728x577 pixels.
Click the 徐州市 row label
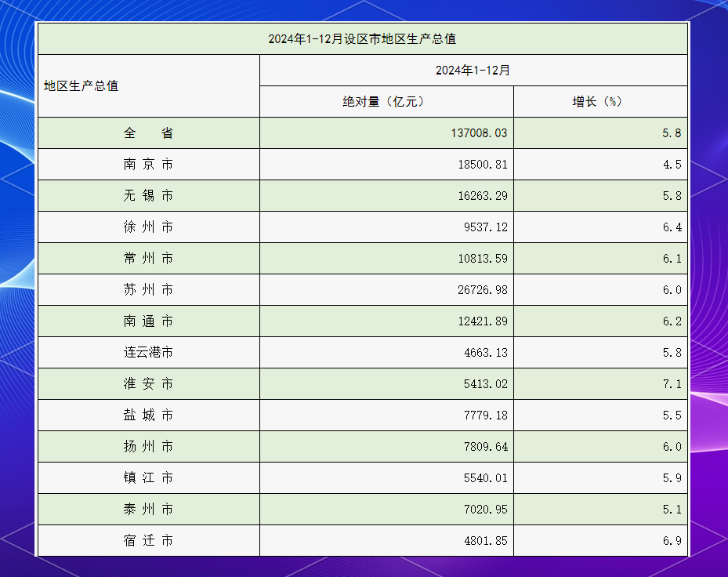click(149, 227)
